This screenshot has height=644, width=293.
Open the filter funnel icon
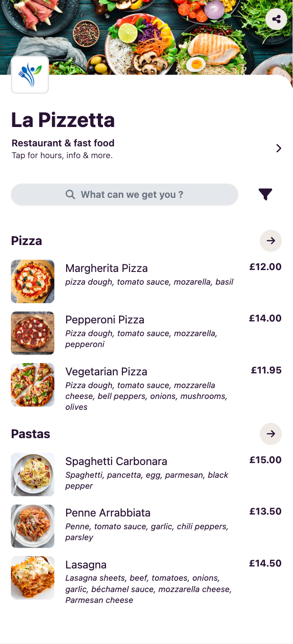point(266,194)
